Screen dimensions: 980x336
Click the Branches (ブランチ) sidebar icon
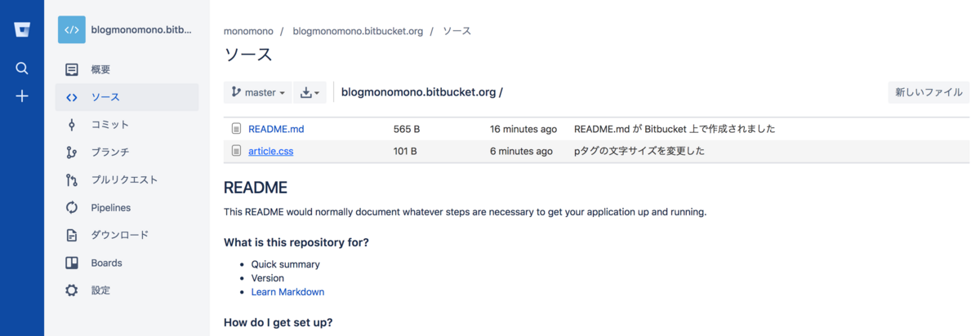pos(72,153)
